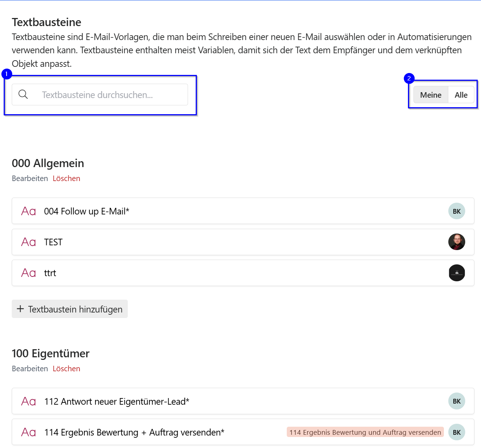Switch filter to Alle

[461, 95]
